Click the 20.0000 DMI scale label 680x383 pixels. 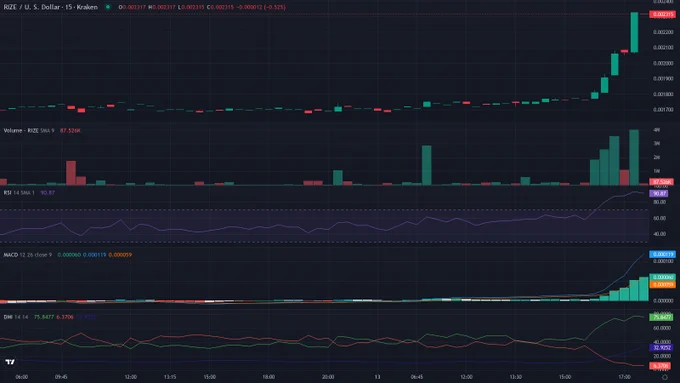[x=662, y=356]
